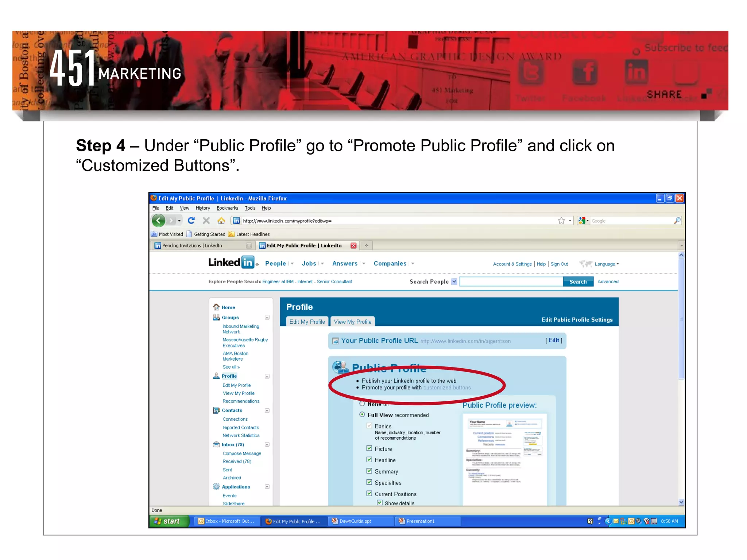Screen dimensions: 747x560
Task: Expand the Jobs dropdown arrow
Action: 322,264
